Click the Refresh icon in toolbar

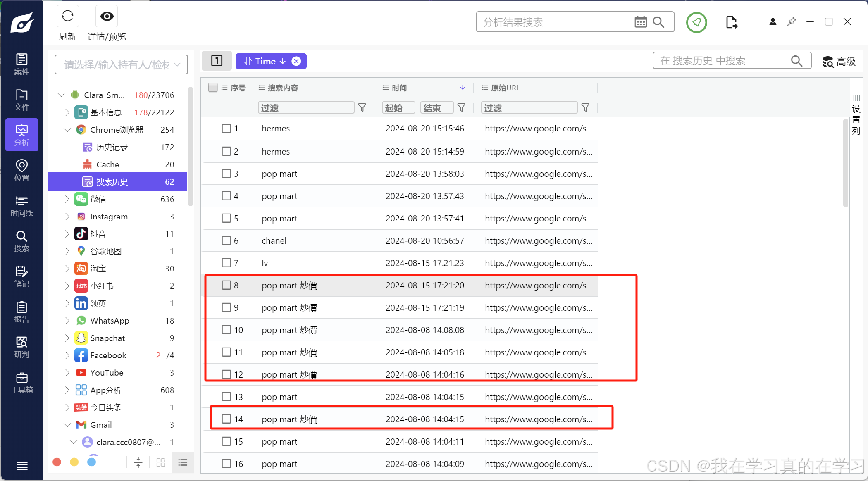(67, 17)
